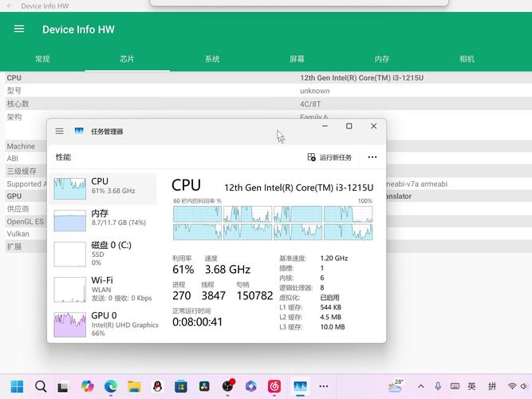Toggle the 英 input language indicator
The height and width of the screenshot is (399, 532).
471,386
